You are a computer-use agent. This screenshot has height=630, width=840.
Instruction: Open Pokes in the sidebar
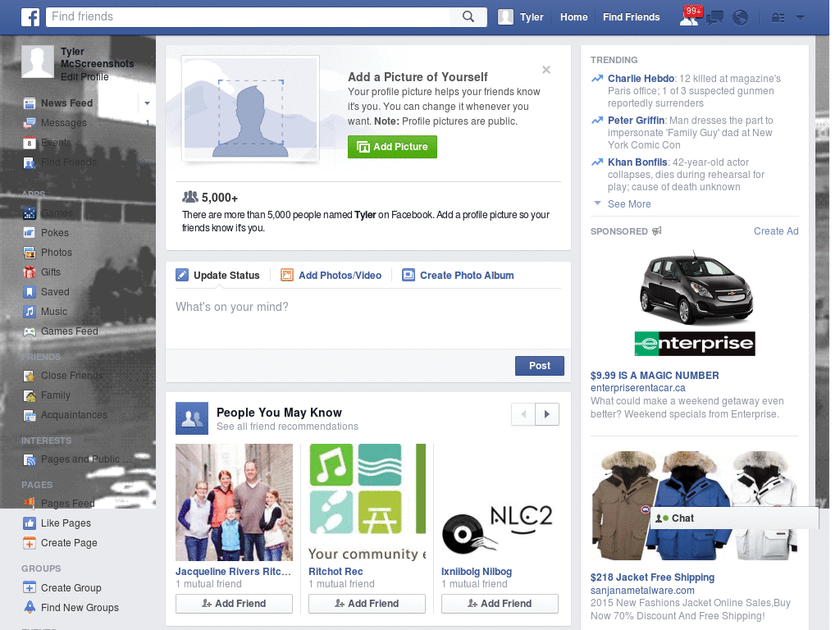point(55,233)
